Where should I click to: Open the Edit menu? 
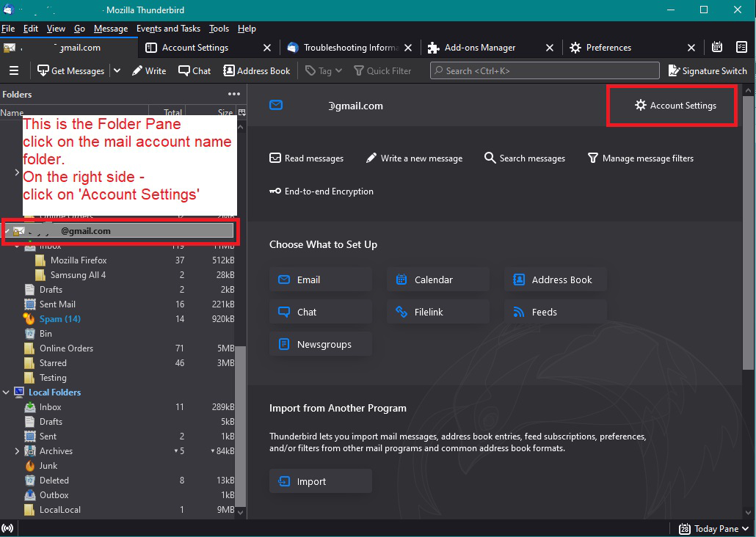[30, 29]
